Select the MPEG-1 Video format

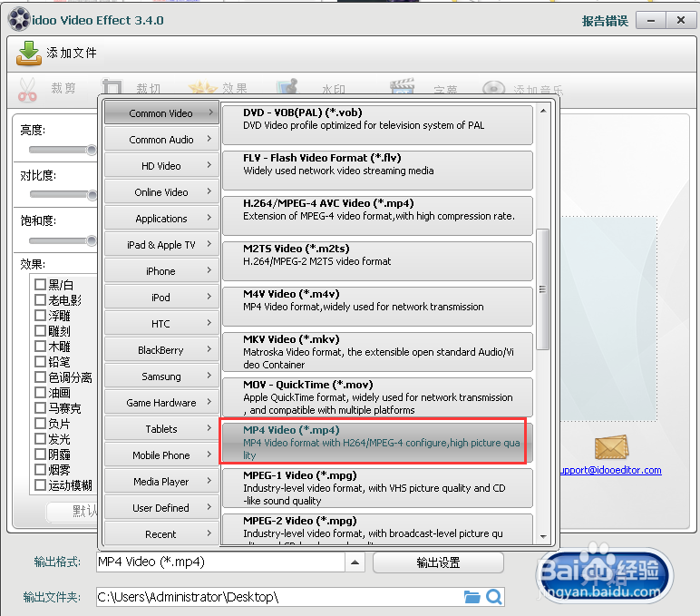377,488
